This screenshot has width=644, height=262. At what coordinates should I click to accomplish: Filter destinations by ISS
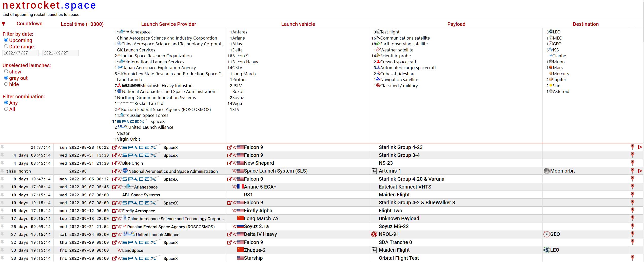tap(556, 50)
